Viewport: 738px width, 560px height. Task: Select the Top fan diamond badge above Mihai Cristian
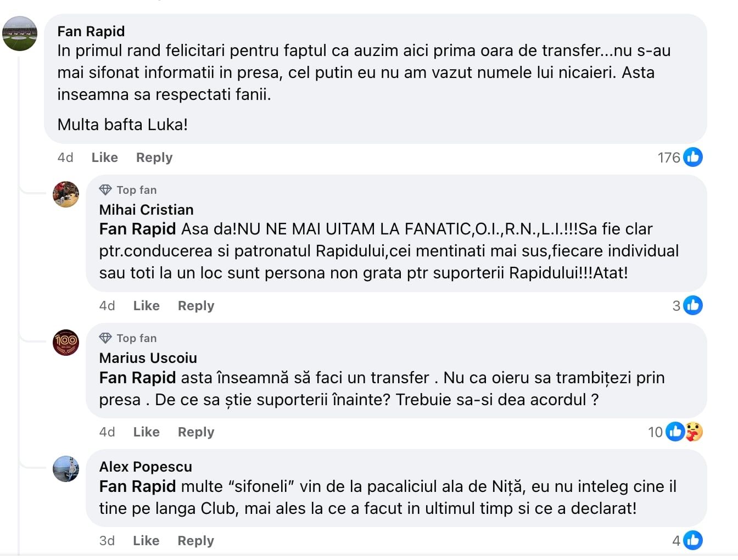[x=104, y=189]
